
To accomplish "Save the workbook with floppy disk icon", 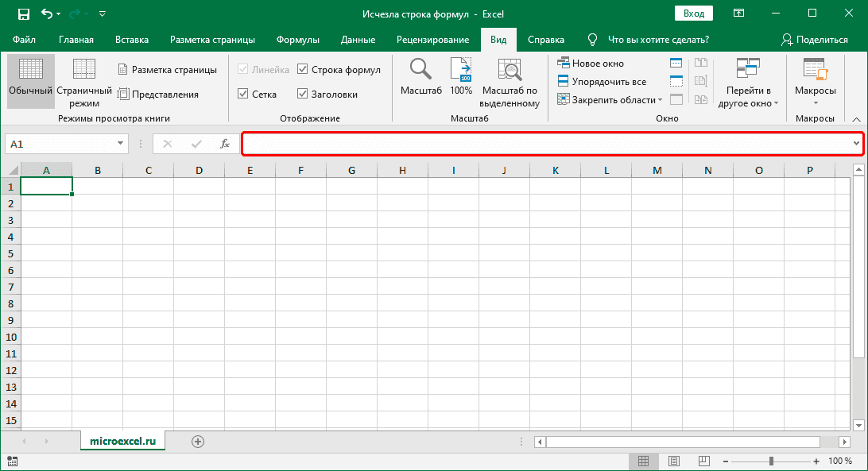I will (23, 14).
